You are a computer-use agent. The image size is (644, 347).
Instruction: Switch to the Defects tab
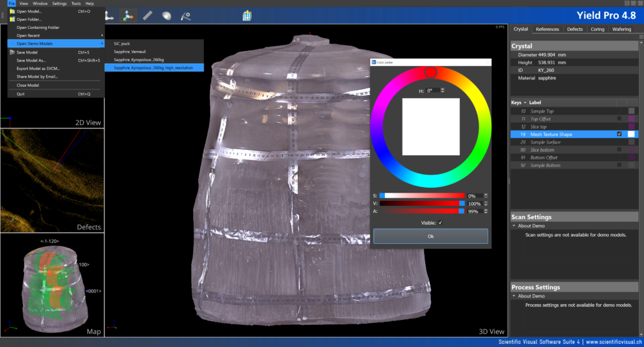pos(575,29)
